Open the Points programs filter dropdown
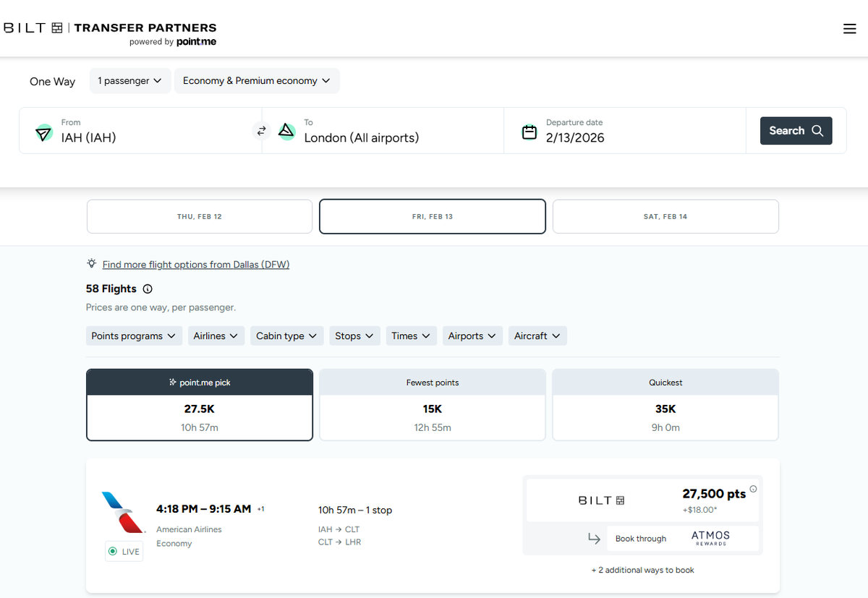Image resolution: width=868 pixels, height=598 pixels. coord(133,336)
